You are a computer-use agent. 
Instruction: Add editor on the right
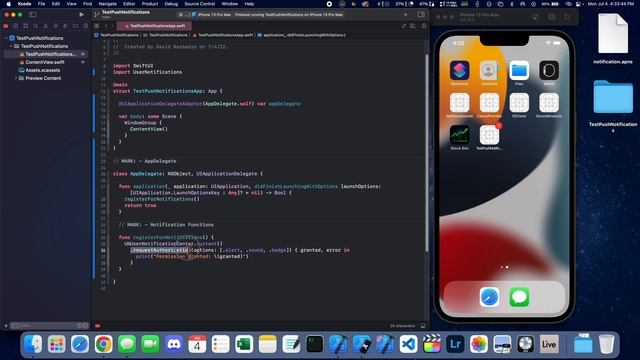coord(424,26)
